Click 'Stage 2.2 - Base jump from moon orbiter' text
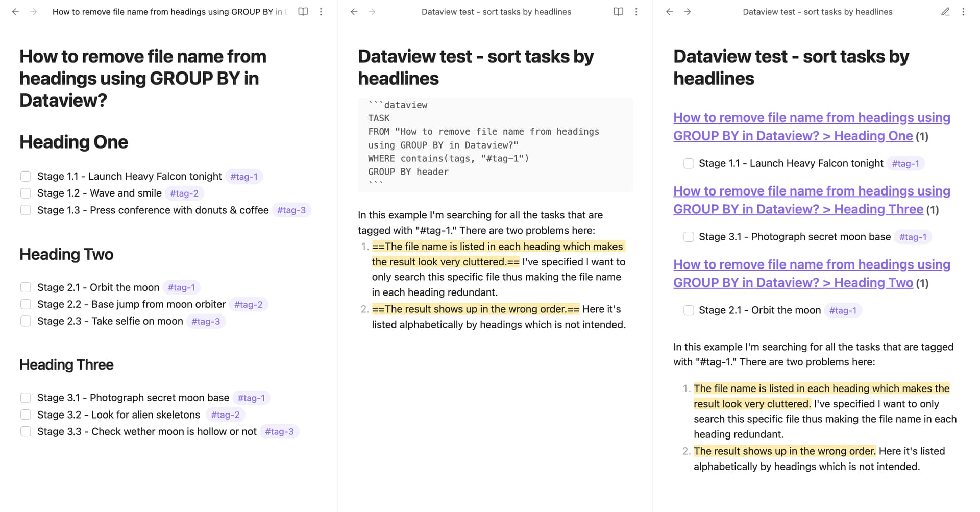 (131, 304)
